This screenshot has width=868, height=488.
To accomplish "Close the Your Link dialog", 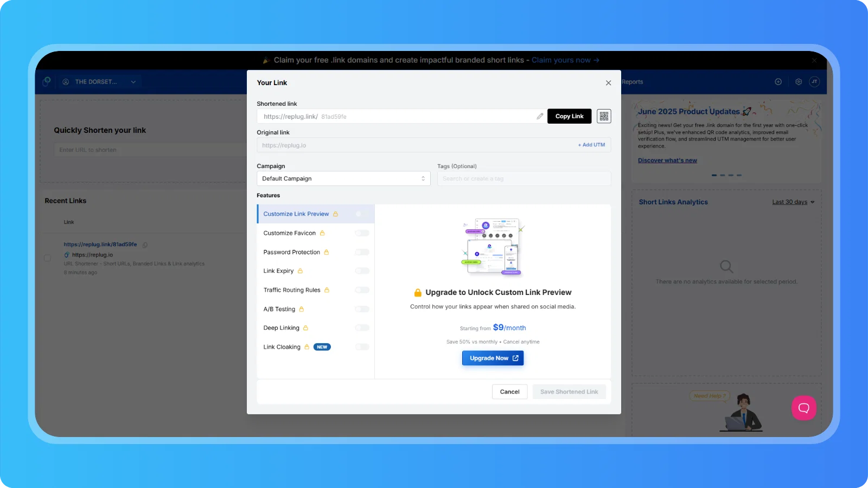I will [x=608, y=83].
